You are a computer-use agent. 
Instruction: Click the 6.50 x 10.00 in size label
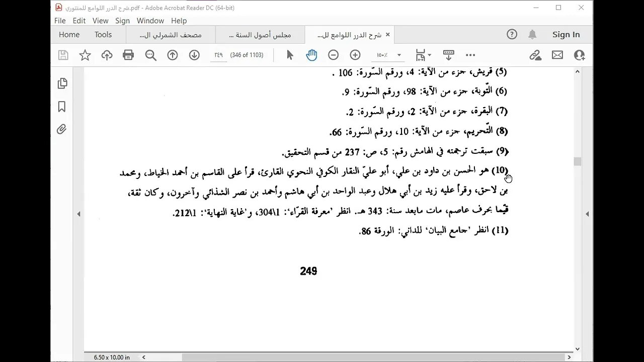point(112,357)
